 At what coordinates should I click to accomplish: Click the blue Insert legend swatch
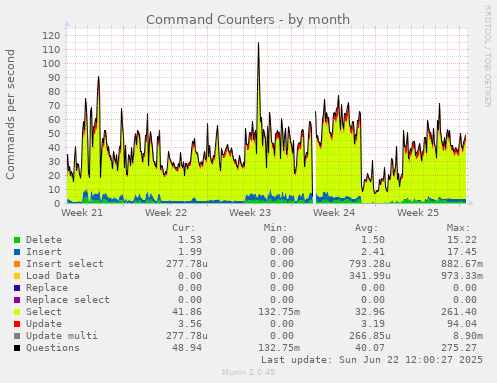click(x=17, y=252)
